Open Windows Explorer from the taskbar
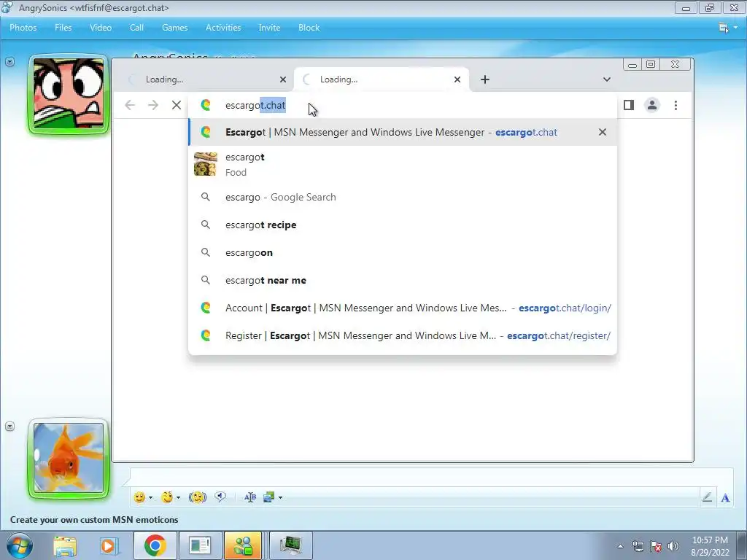This screenshot has width=747, height=560. click(65, 545)
